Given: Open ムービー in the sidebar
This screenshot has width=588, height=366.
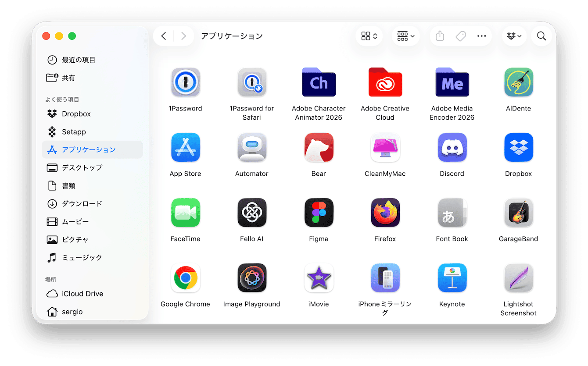Looking at the screenshot, I should coord(92,221).
